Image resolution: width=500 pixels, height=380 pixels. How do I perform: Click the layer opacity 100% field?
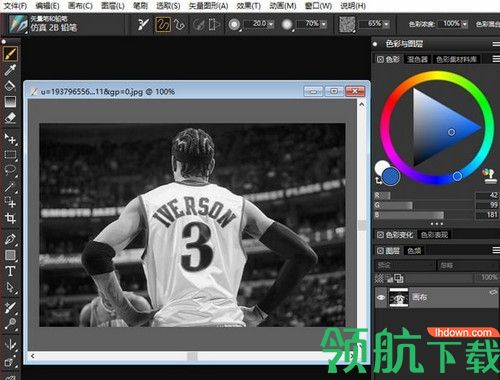[487, 277]
